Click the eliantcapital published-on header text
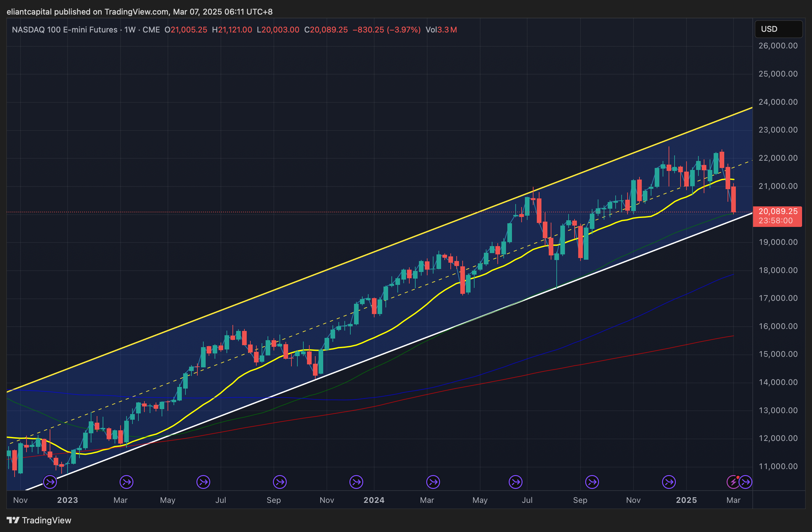The height and width of the screenshot is (532, 812). (139, 12)
